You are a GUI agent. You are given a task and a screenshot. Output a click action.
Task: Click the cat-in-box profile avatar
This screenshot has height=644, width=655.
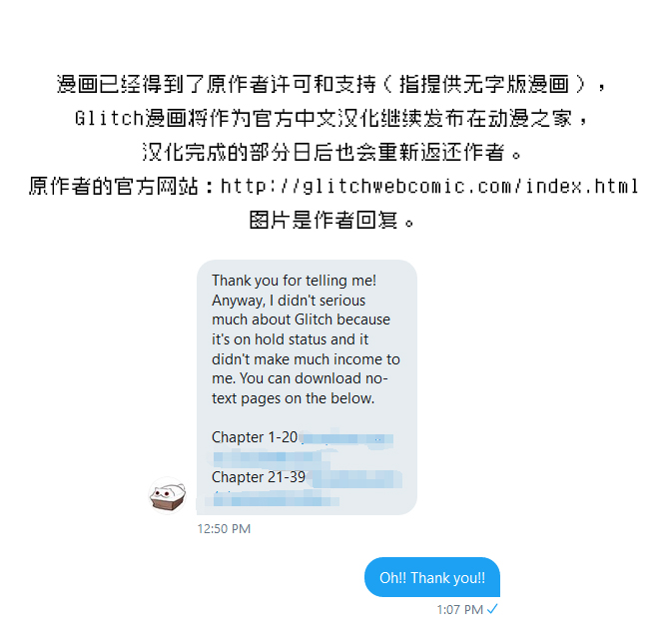(x=168, y=496)
